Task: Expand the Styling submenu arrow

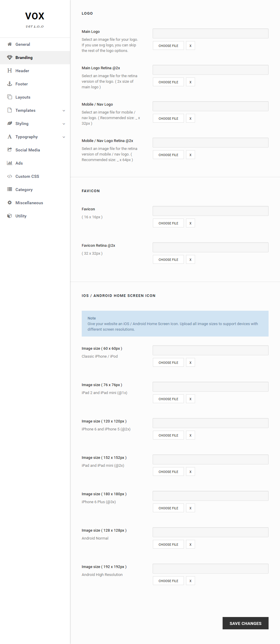Action: tap(64, 124)
